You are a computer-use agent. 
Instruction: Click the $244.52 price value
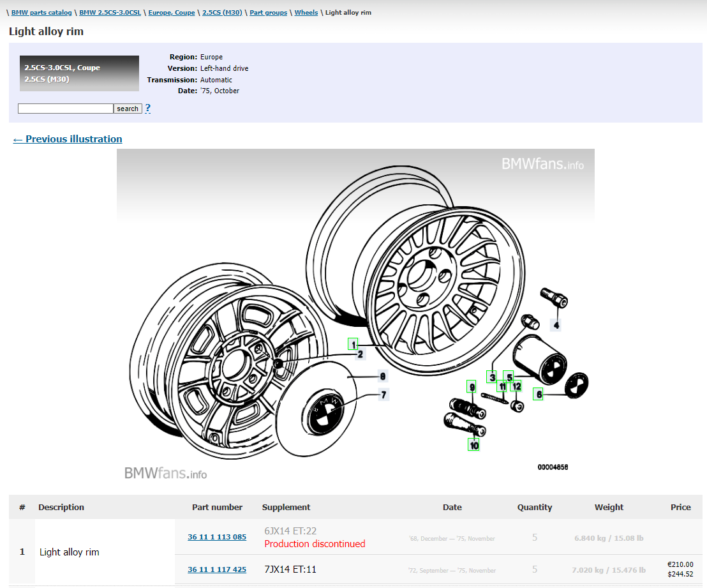pyautogui.click(x=680, y=574)
